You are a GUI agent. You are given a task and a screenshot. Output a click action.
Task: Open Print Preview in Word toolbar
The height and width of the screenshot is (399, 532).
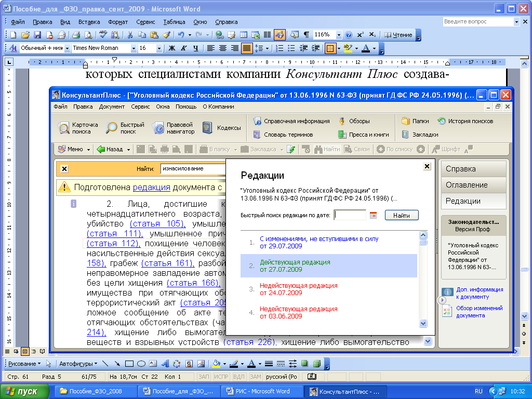[88, 35]
